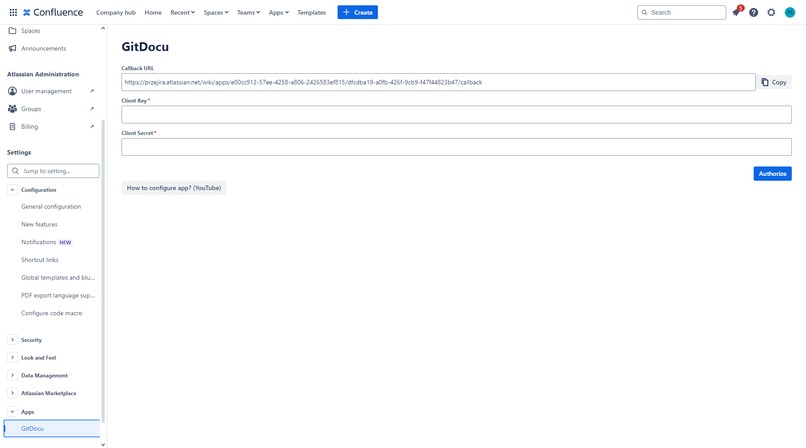Image resolution: width=806 pixels, height=448 pixels.
Task: Open User management external link arrow
Action: 92,91
